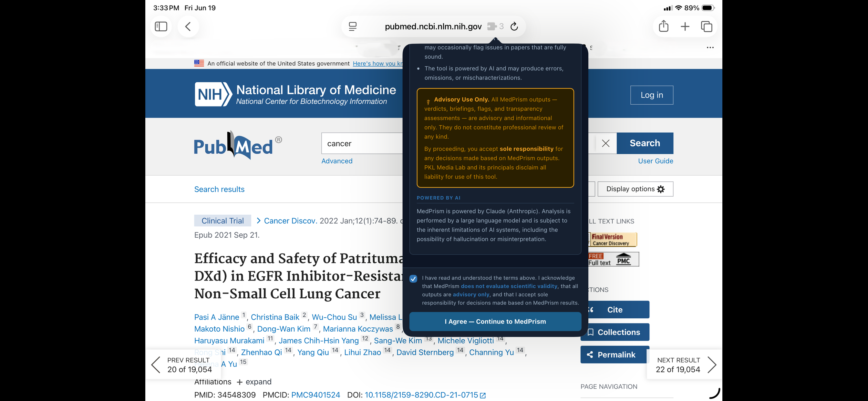Open author Christina Baik
The image size is (868, 401).
[275, 317]
